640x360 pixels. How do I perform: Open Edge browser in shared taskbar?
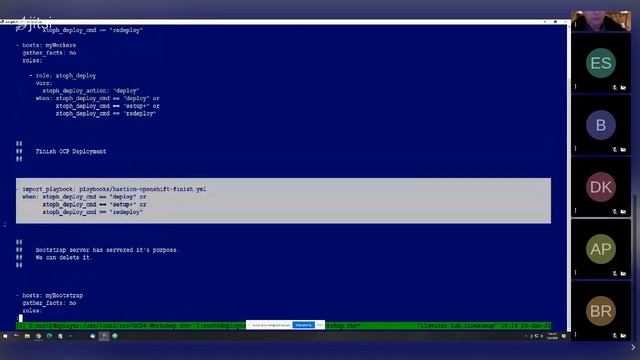(x=49, y=336)
